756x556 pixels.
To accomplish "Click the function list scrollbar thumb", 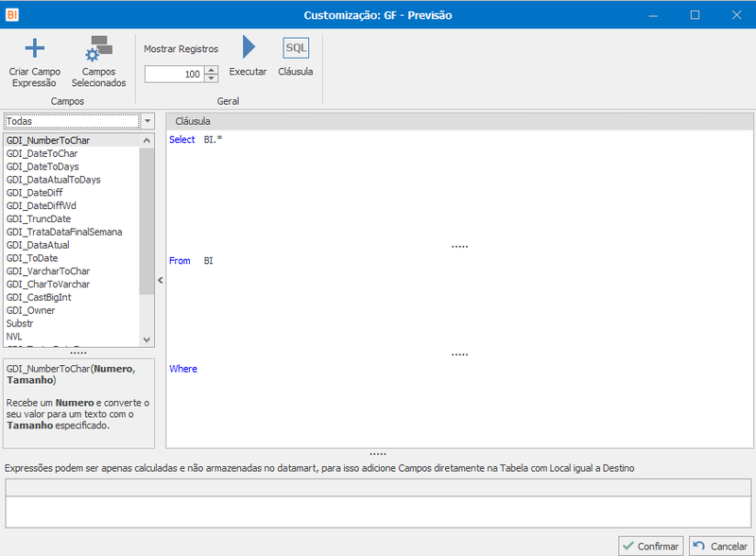I will tap(146, 221).
